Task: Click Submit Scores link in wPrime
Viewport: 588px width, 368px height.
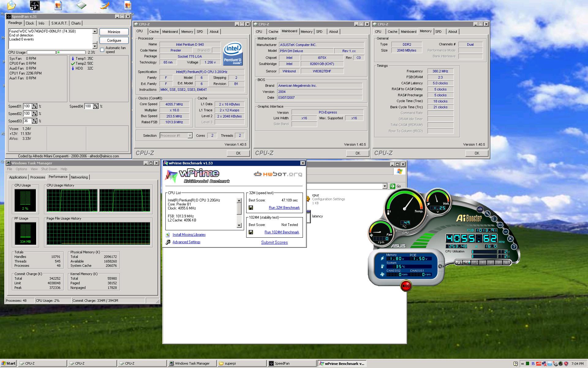Action: [274, 242]
